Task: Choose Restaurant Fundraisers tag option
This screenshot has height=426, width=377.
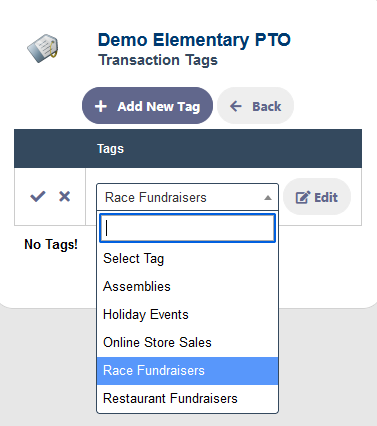Action: click(x=187, y=399)
